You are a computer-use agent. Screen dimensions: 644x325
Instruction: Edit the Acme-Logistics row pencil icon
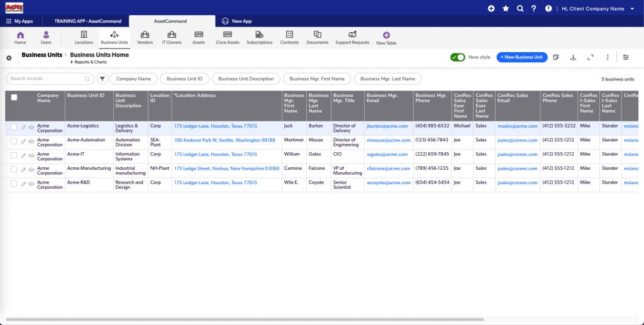(x=23, y=127)
